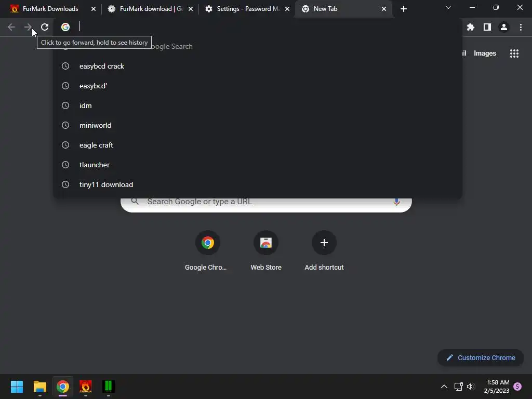Click the Chrome taskbar icon
This screenshot has width=532, height=399.
pos(63,387)
